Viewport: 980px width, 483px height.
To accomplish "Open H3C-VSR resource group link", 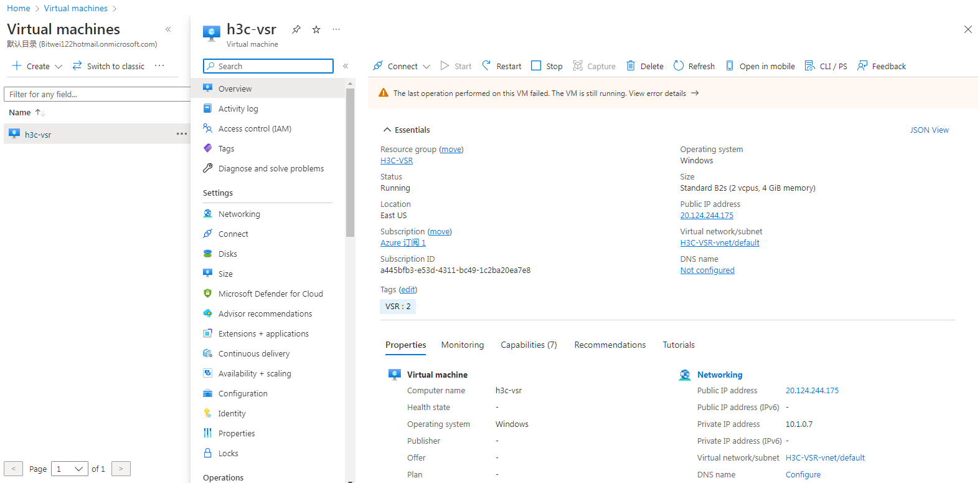I will pos(397,160).
